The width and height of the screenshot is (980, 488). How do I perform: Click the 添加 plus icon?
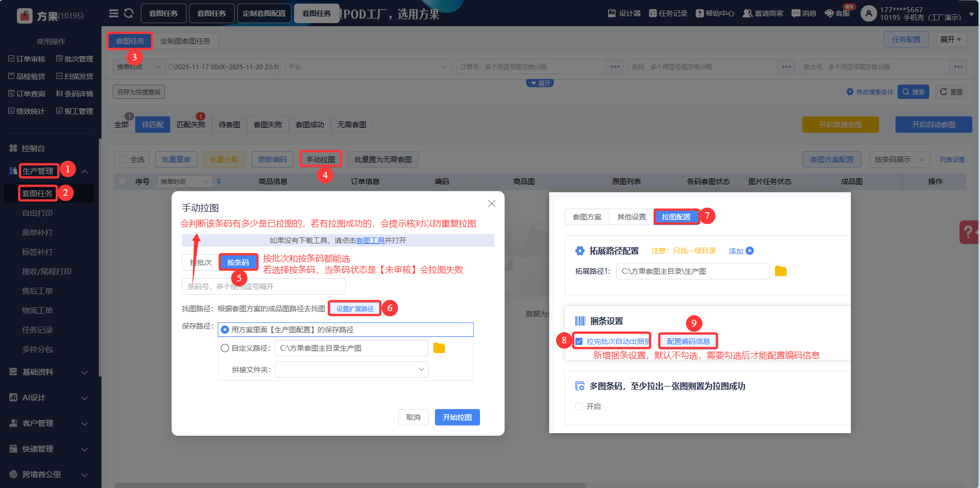750,251
